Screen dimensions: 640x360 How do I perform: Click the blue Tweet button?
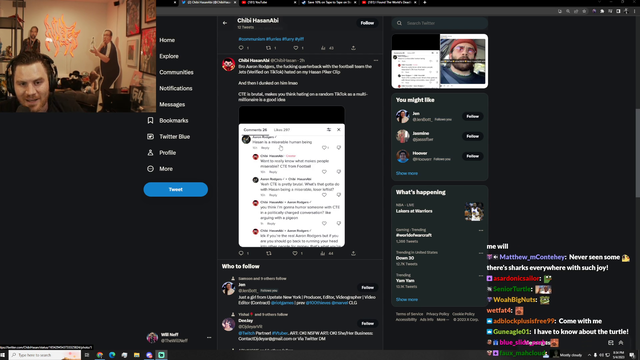pos(176,189)
